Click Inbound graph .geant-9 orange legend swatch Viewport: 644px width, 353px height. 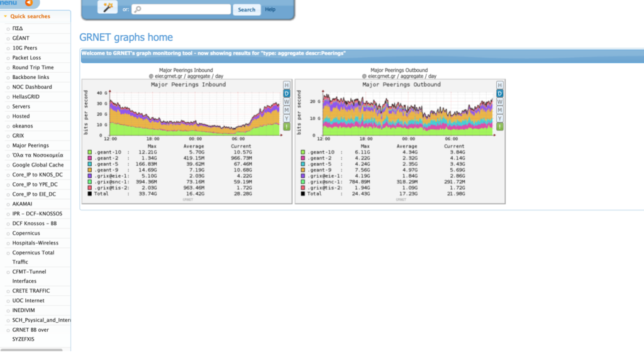coord(89,170)
